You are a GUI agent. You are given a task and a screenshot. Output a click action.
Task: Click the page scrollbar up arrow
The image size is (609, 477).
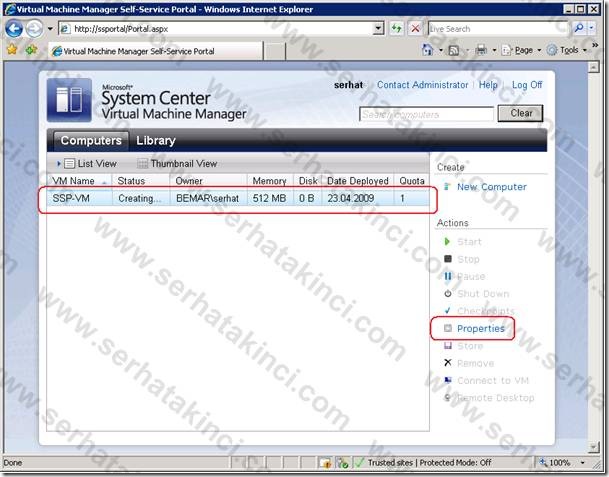pos(593,67)
